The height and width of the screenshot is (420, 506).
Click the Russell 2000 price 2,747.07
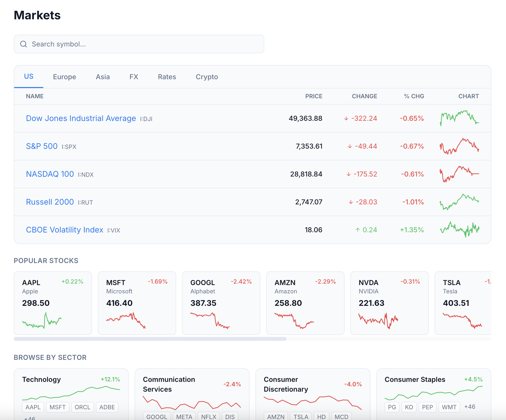tap(309, 202)
